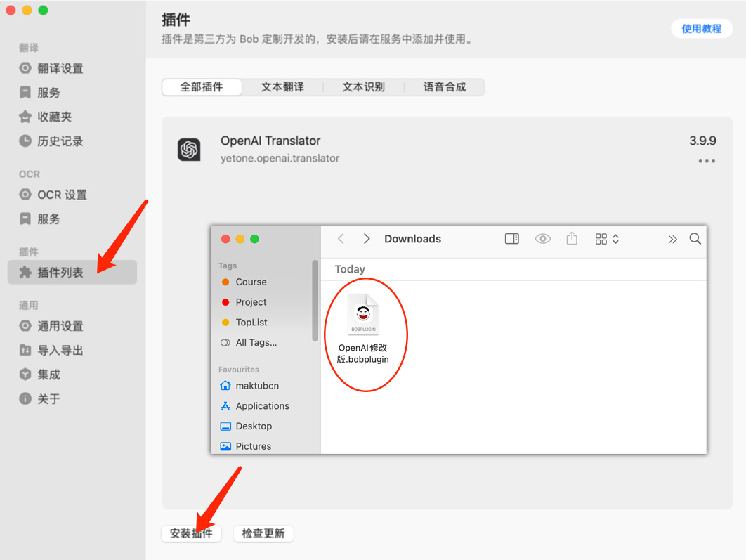This screenshot has width=746, height=560.
Task: Toggle Finder preview pane icon
Action: [x=512, y=239]
